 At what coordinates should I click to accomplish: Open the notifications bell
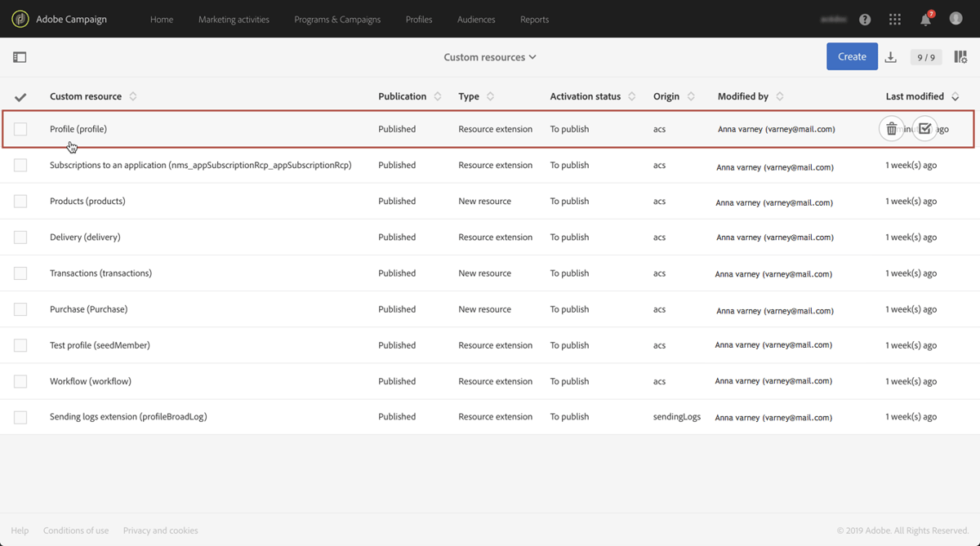925,19
